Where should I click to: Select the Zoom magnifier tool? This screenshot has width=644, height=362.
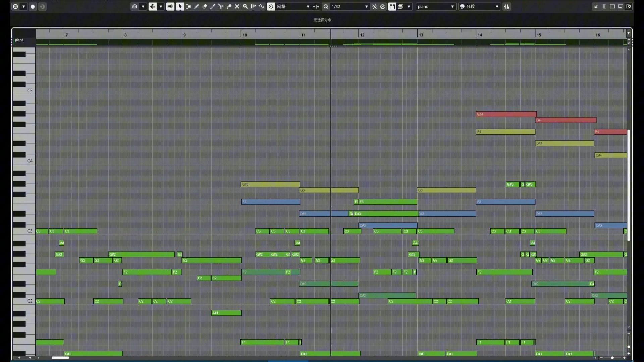click(245, 6)
